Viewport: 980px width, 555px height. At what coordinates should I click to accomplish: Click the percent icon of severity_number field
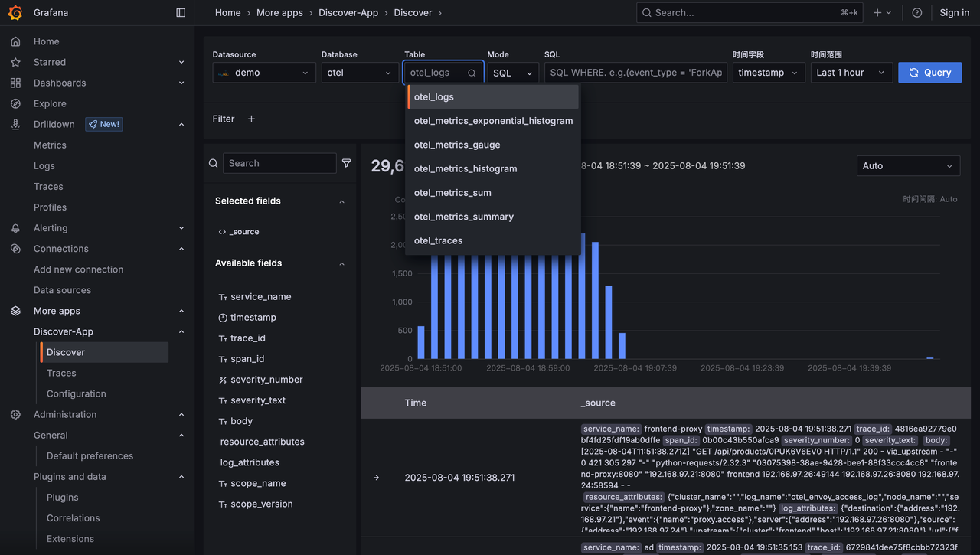click(223, 380)
